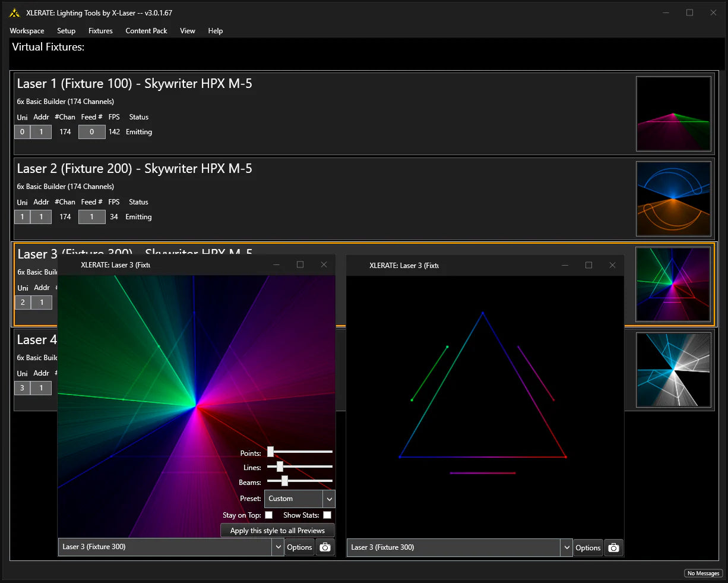The height and width of the screenshot is (583, 728).
Task: Click Apply this style to all Previews
Action: [x=277, y=531]
